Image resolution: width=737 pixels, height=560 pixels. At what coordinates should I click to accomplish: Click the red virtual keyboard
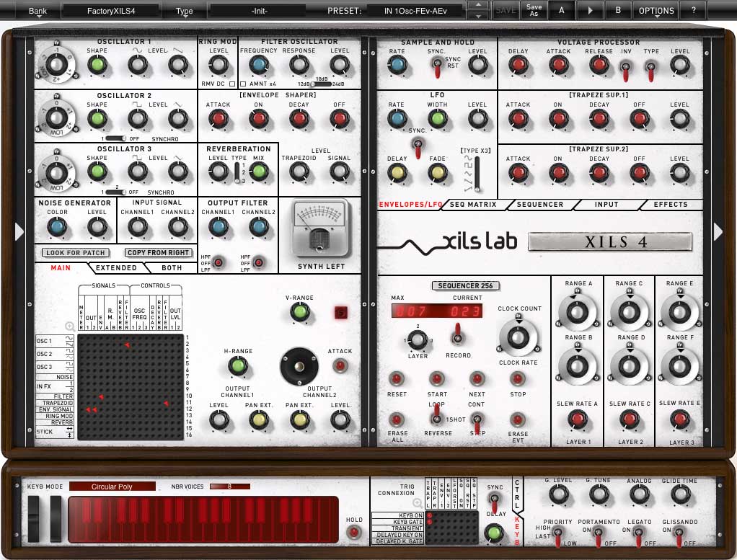pyautogui.click(x=203, y=520)
